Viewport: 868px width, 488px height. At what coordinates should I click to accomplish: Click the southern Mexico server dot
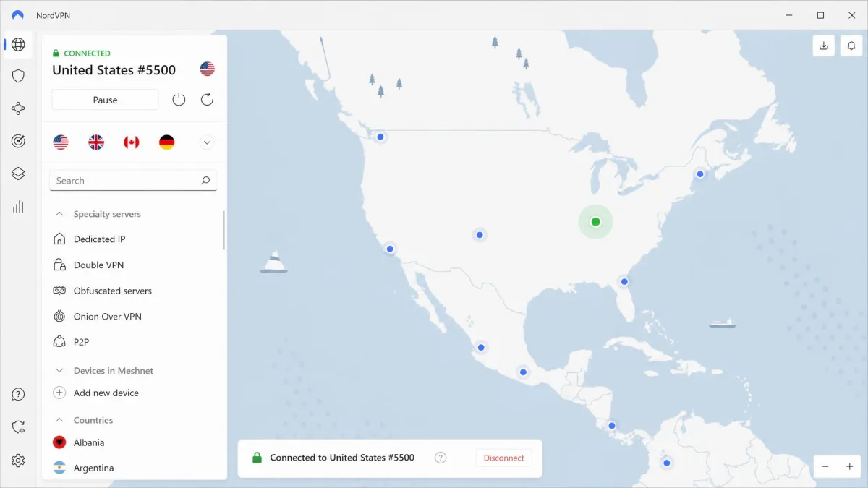click(523, 372)
